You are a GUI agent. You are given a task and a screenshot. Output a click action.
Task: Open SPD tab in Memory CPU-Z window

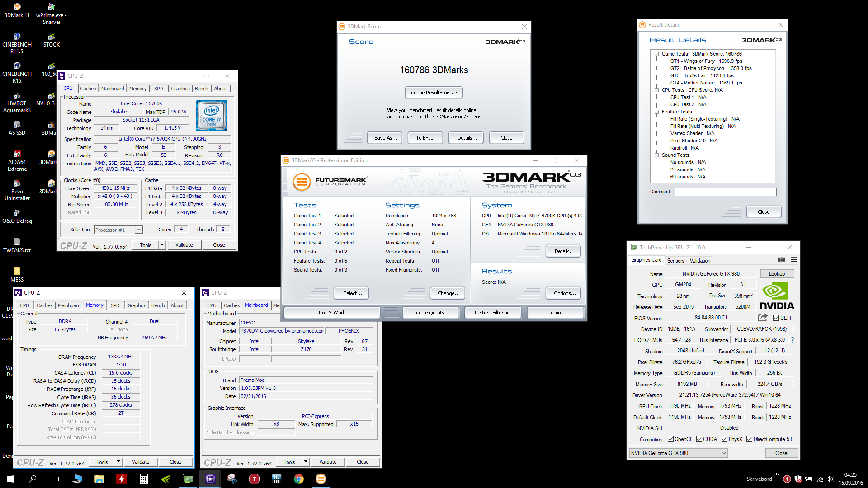(115, 305)
